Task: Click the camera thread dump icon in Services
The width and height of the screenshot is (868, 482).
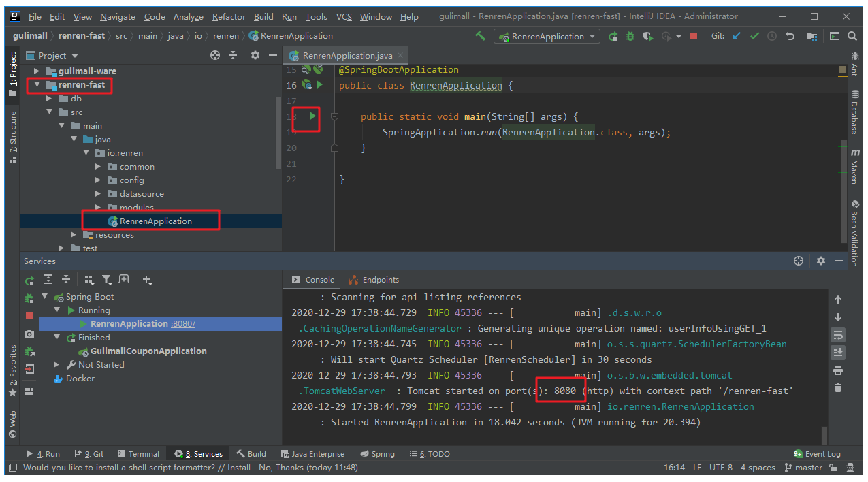Action: pyautogui.click(x=29, y=334)
